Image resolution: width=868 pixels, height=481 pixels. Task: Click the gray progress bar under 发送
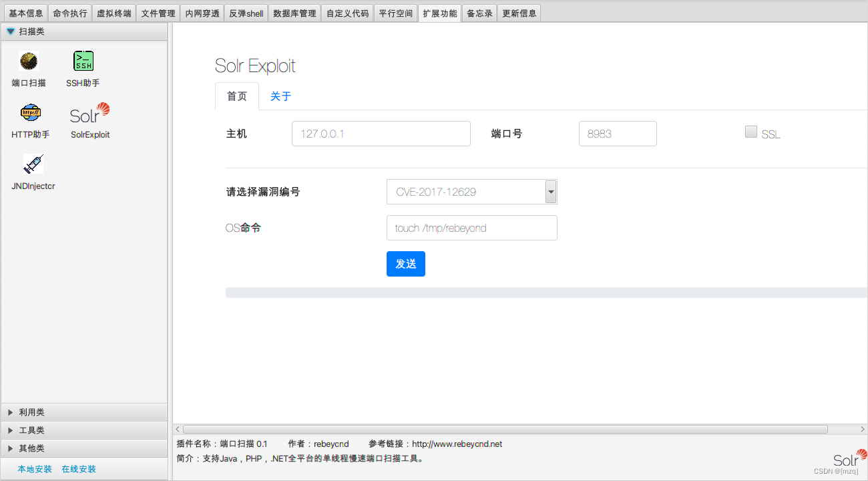pyautogui.click(x=546, y=293)
